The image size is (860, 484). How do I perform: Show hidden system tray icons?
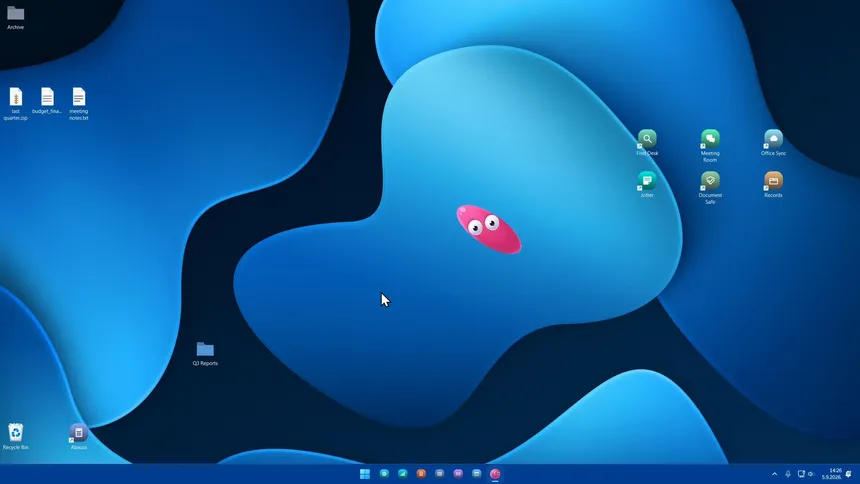click(774, 474)
